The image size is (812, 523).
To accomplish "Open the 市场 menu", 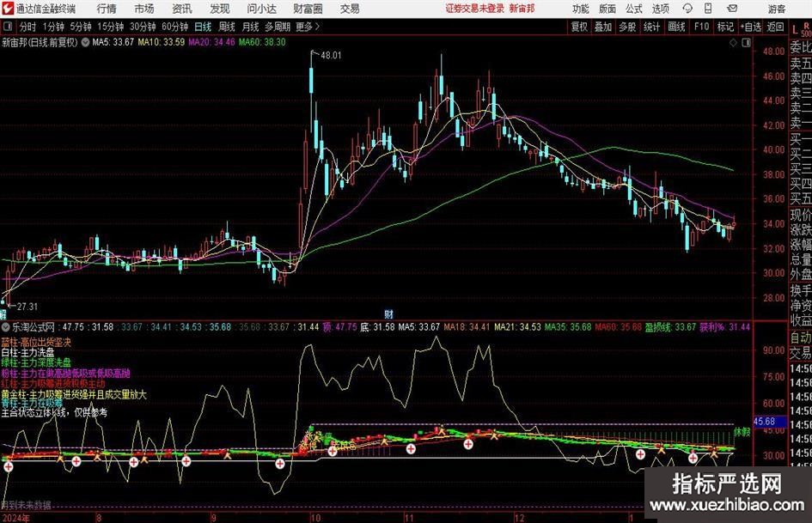I will tap(144, 9).
